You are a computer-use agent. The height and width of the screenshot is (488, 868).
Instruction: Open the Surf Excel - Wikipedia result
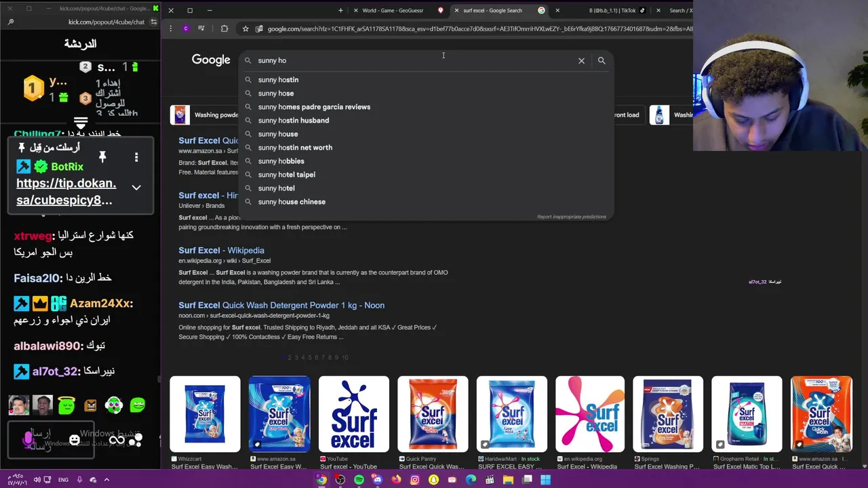click(x=221, y=250)
